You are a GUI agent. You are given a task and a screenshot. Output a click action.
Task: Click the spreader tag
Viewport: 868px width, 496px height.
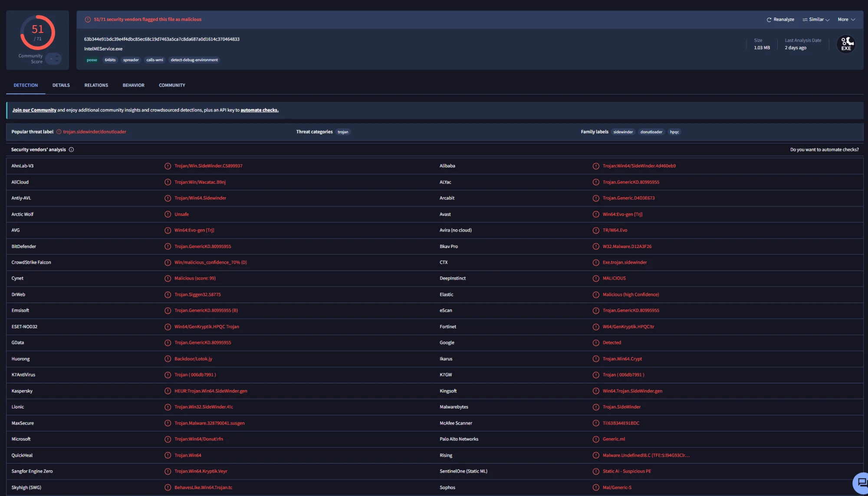[131, 60]
